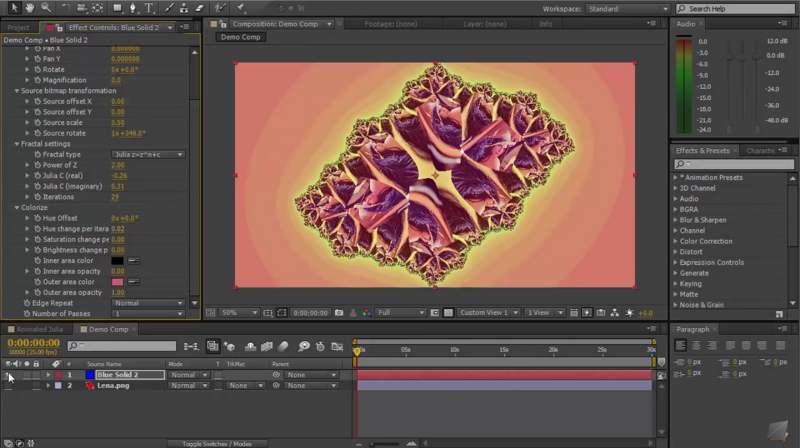Open the Fractal type dropdown
The width and height of the screenshot is (800, 448).
point(148,155)
